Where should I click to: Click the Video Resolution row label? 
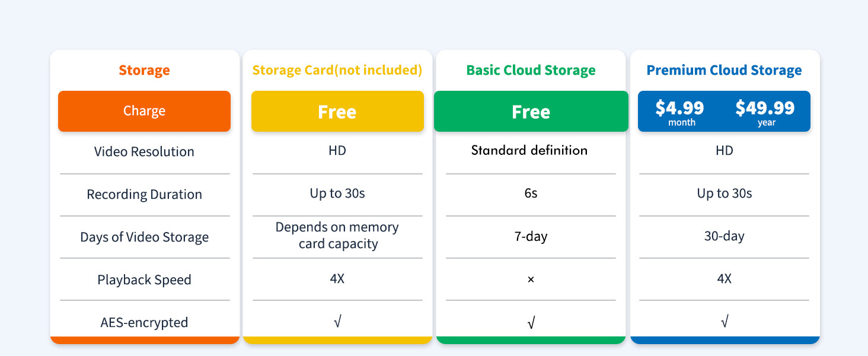[144, 151]
